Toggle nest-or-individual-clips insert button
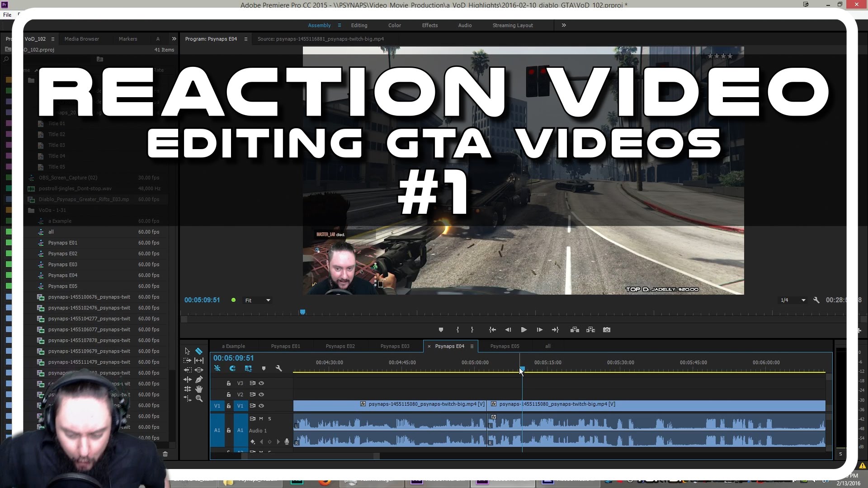This screenshot has width=868, height=488. [217, 369]
